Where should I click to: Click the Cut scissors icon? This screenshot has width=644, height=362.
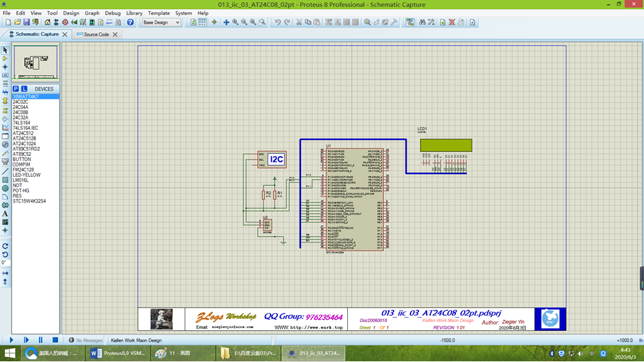[x=299, y=22]
